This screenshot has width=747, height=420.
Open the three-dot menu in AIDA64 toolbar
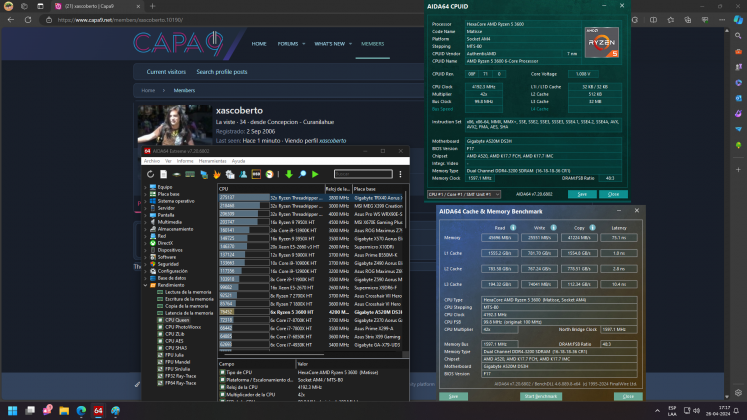coord(400,174)
